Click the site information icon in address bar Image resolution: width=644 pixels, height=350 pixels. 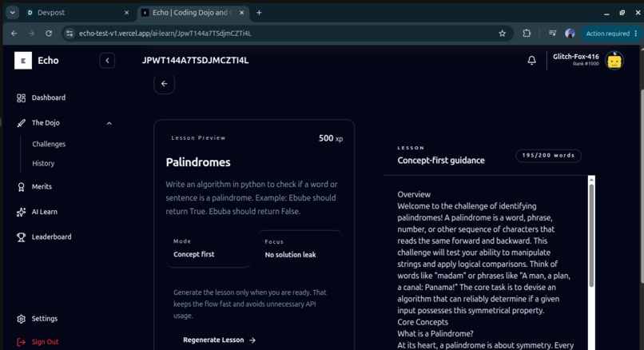(x=70, y=34)
